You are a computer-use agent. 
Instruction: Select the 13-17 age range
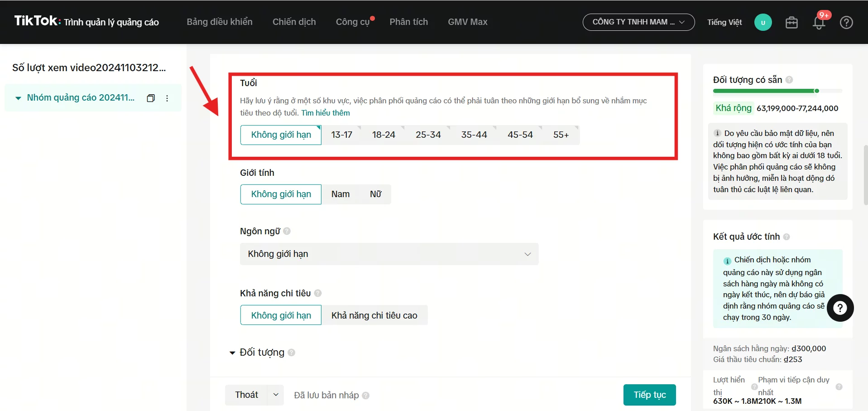click(x=342, y=135)
